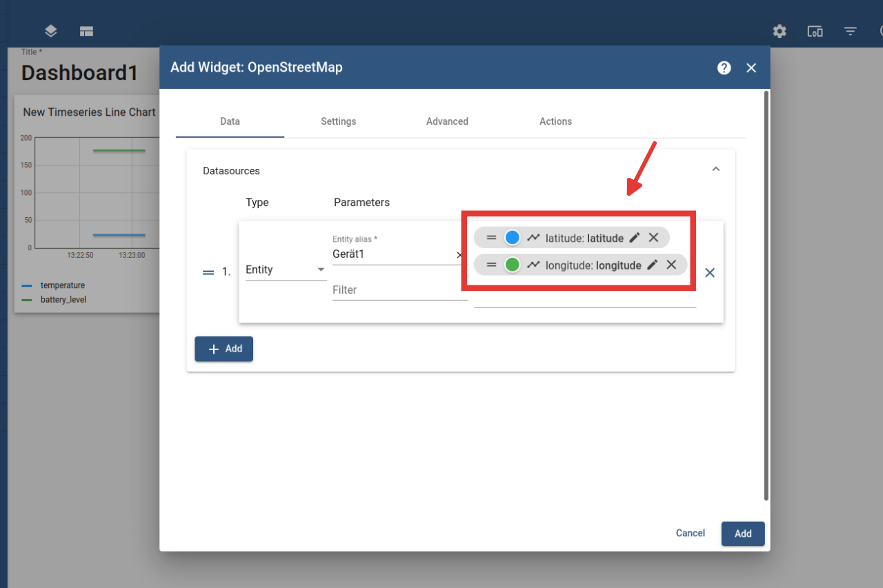883x588 pixels.
Task: Switch to the Actions tab
Action: [x=556, y=121]
